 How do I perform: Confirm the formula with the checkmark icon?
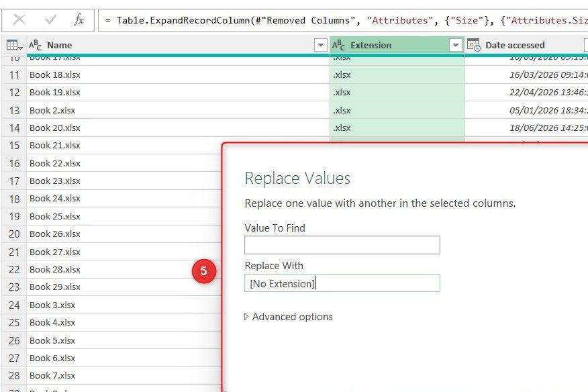point(50,20)
